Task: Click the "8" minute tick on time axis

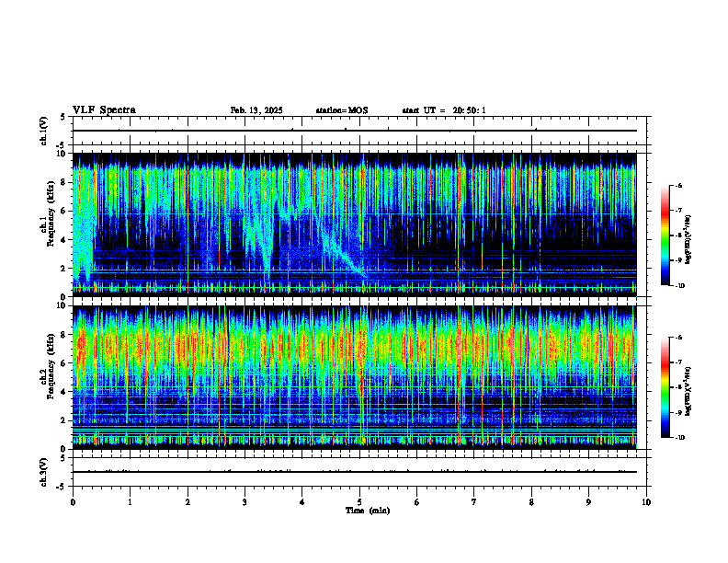Action: point(531,502)
